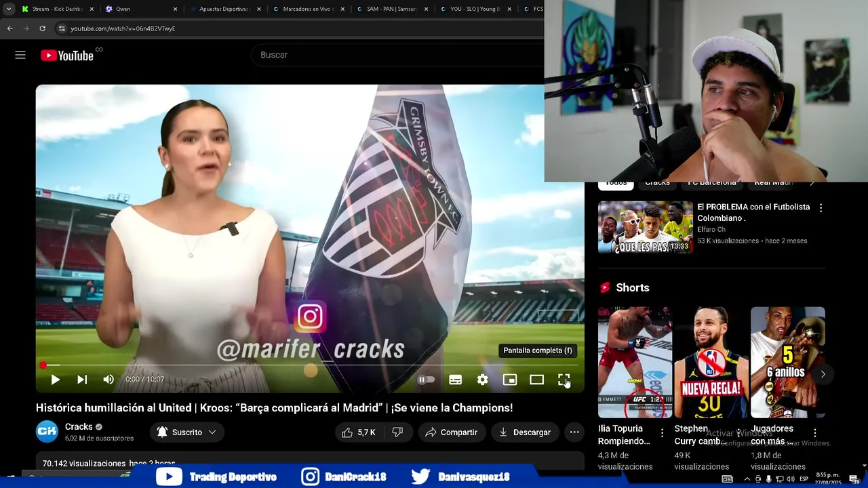
Task: Click the Shorts section logo icon
Action: 605,287
